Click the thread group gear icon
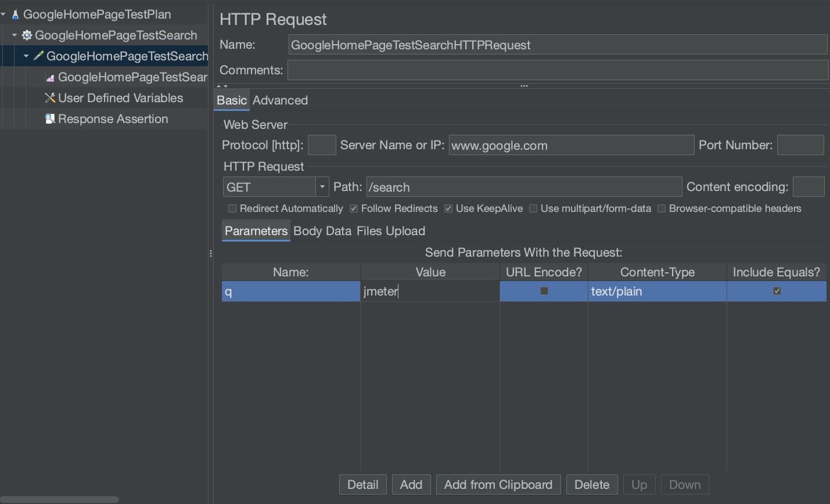 pos(27,35)
